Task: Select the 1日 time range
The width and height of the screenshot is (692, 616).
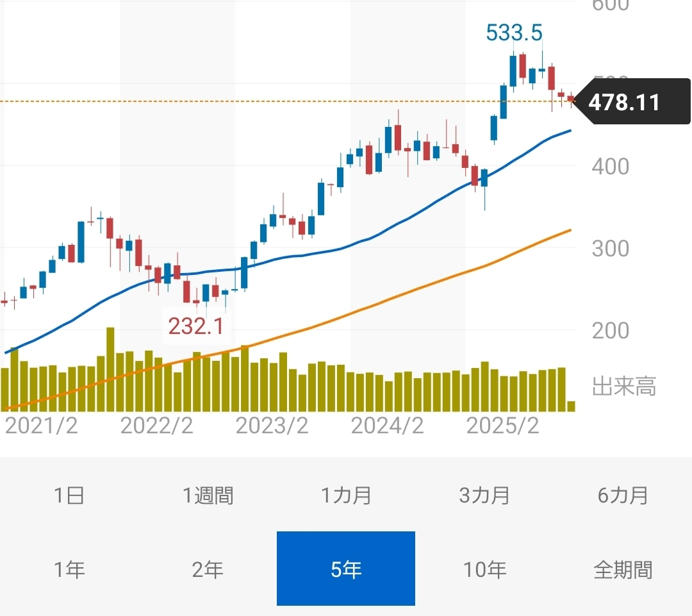Action: pyautogui.click(x=69, y=495)
